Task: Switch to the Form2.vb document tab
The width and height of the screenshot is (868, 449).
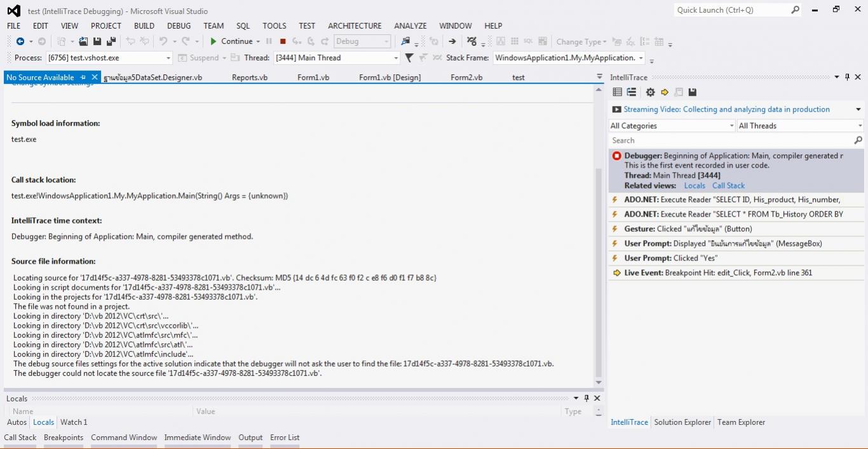Action: click(x=466, y=77)
